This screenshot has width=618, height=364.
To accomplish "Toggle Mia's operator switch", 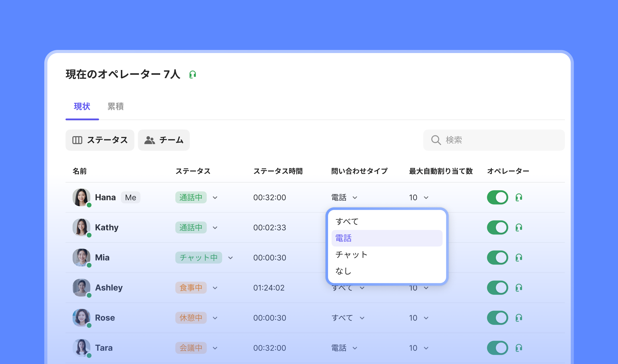I will point(497,258).
